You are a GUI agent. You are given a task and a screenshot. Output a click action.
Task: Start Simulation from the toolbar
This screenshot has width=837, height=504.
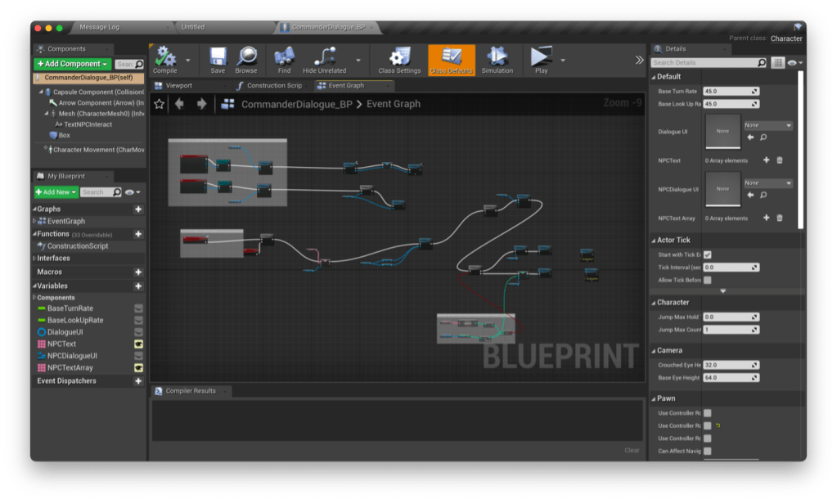tap(497, 57)
